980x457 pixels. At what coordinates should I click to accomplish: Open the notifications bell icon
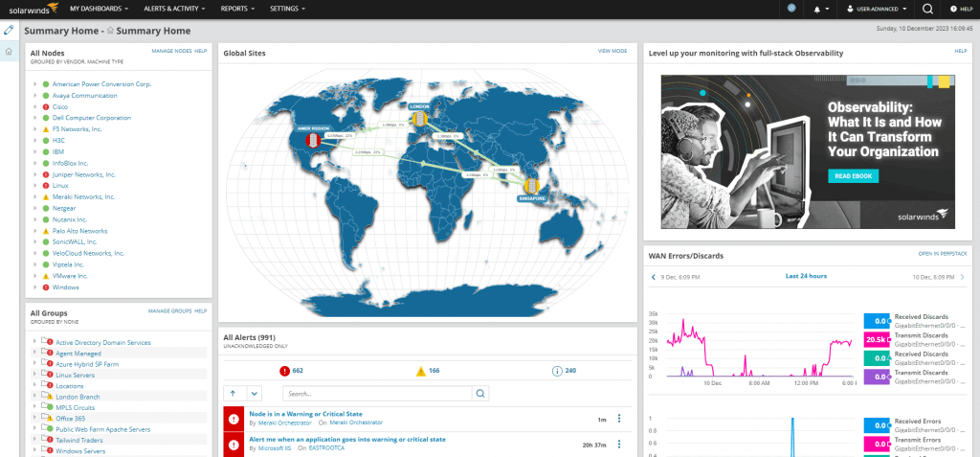coord(817,9)
